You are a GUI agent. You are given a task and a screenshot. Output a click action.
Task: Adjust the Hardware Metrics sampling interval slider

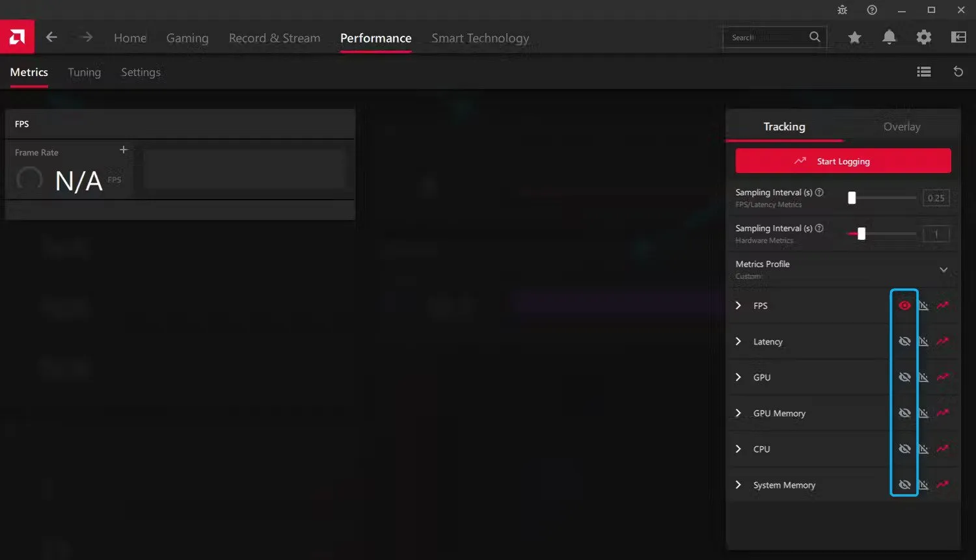pyautogui.click(x=861, y=234)
